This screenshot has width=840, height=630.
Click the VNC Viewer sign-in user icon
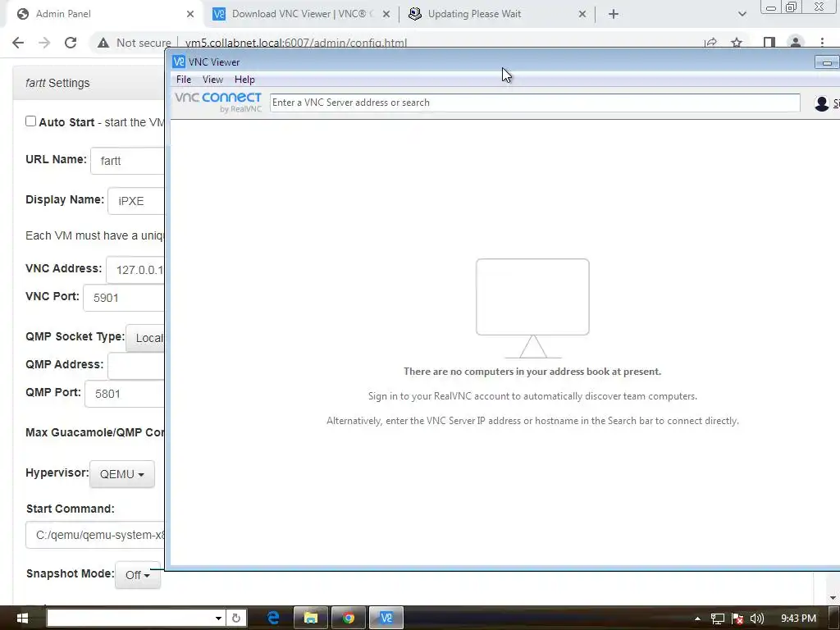pos(821,103)
